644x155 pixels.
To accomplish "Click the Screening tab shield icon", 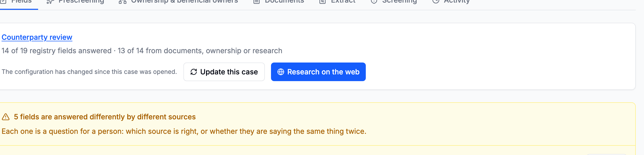I will 374,1.
